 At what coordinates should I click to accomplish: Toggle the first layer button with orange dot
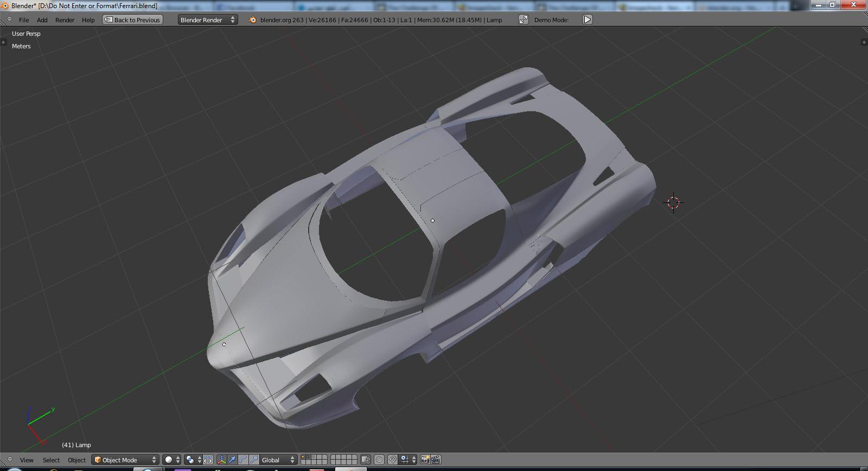pos(304,457)
